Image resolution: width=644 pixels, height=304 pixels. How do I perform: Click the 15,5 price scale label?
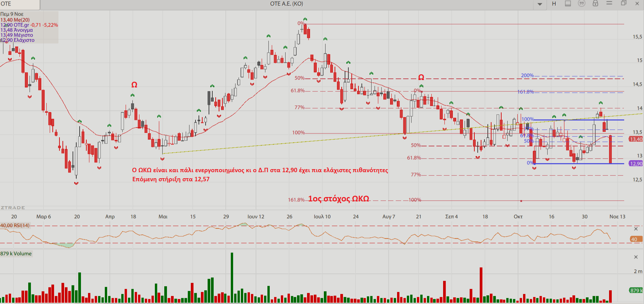click(x=637, y=37)
